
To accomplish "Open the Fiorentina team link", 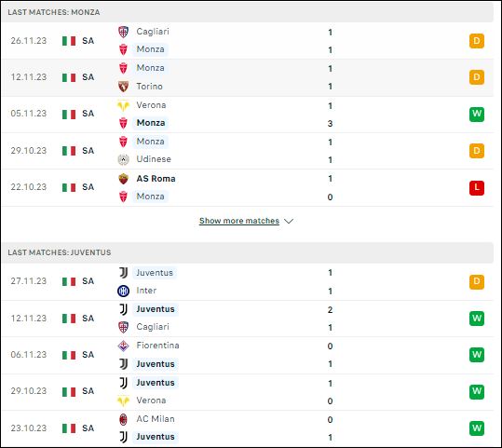I will click(157, 346).
